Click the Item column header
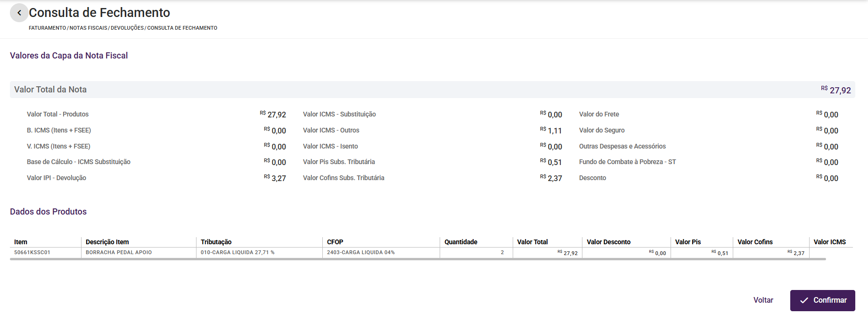Viewport: 868px width, 331px height. pos(21,242)
